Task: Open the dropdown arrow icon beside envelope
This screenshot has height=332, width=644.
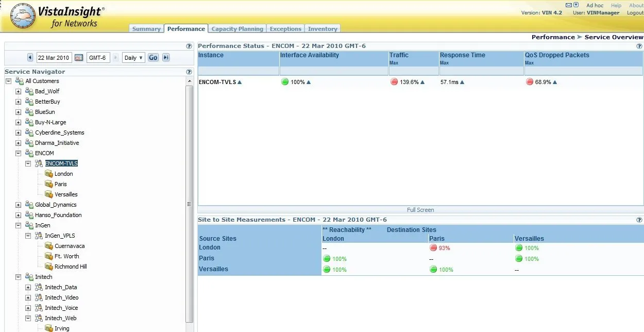Action: pyautogui.click(x=576, y=5)
